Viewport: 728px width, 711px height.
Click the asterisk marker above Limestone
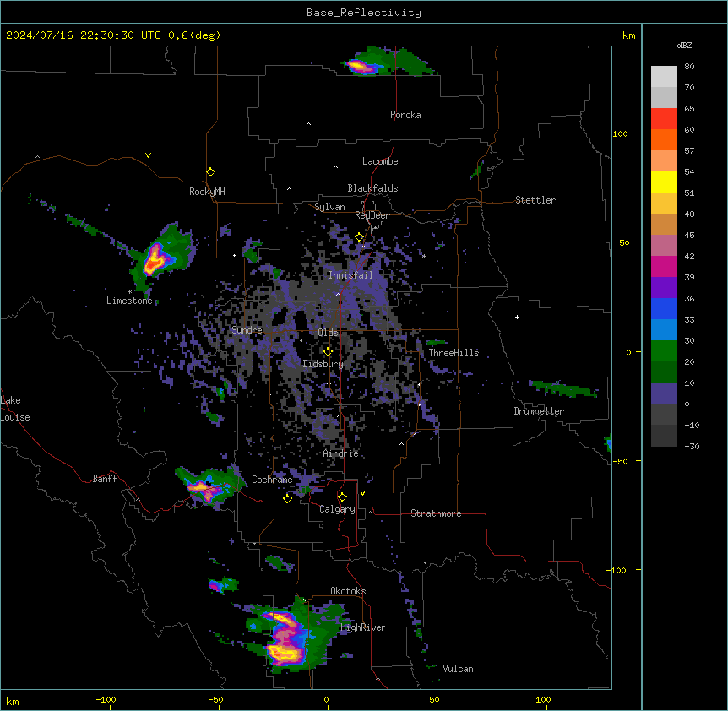tap(129, 292)
